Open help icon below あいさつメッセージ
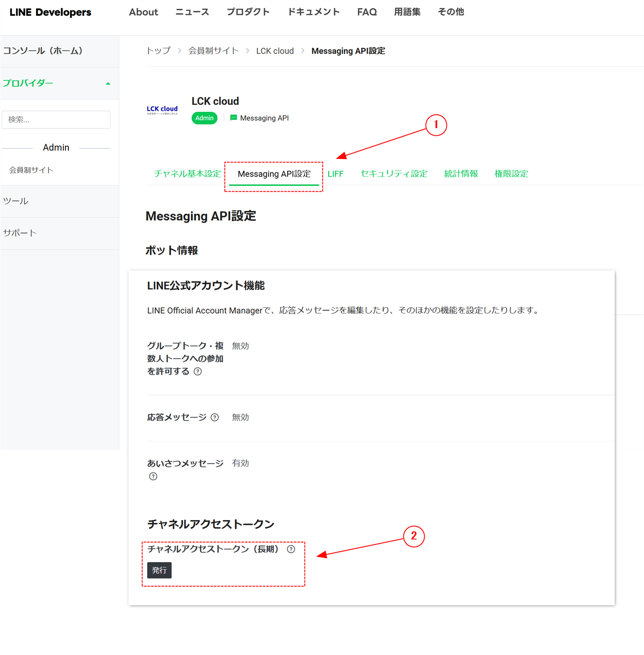 click(153, 476)
